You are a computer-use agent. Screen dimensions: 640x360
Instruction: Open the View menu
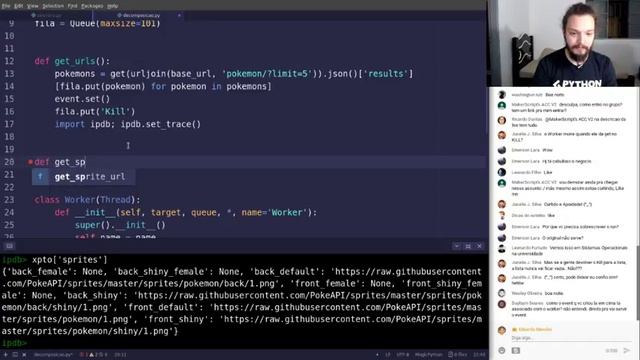click(33, 6)
